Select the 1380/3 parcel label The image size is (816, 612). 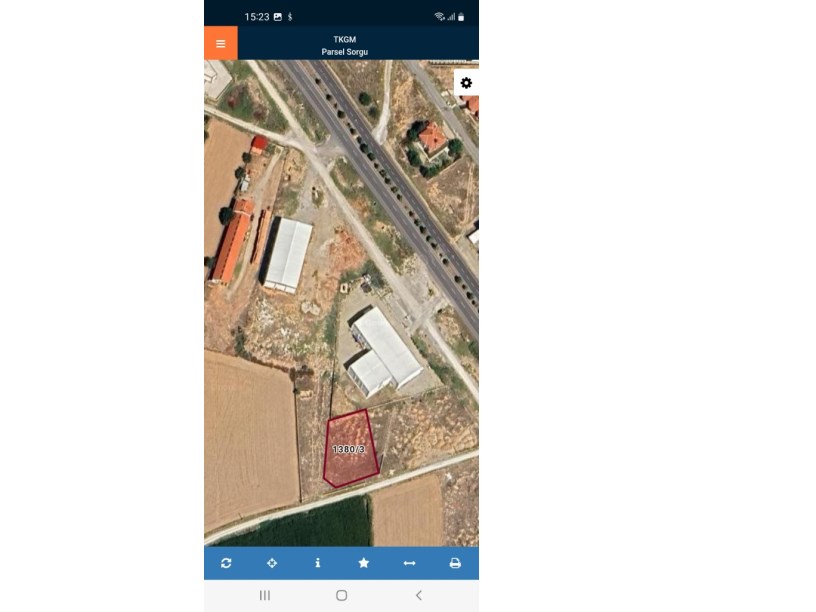tap(348, 449)
